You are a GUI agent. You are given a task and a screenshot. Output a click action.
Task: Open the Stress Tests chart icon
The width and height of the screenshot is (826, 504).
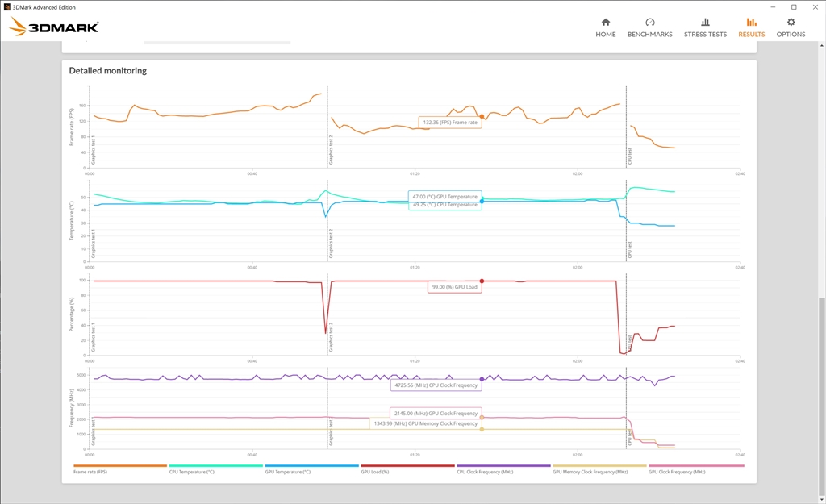[705, 22]
